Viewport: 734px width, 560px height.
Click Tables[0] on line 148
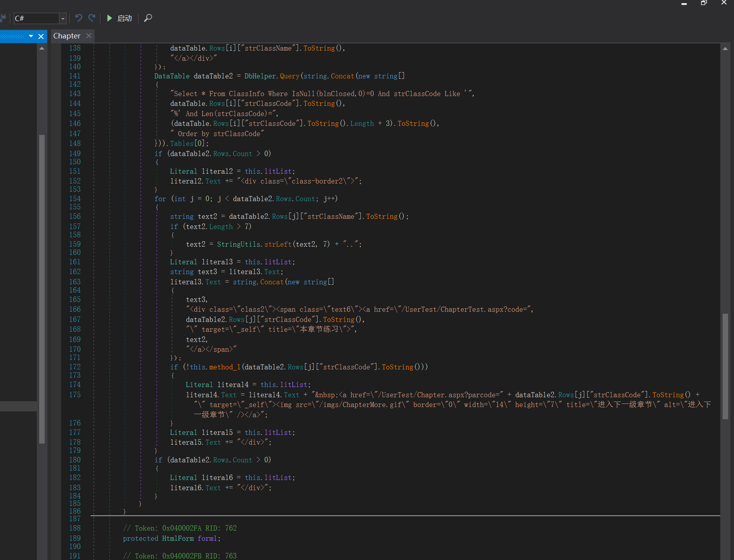point(187,144)
